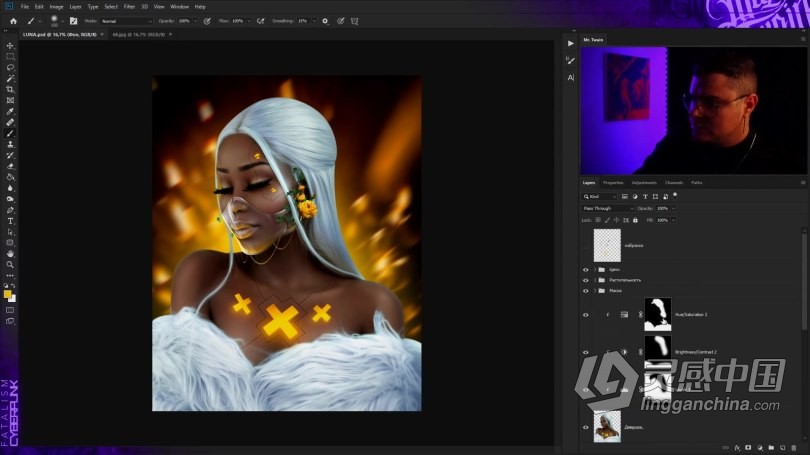
Task: Expand the Расплавленность layer group
Action: (x=595, y=280)
